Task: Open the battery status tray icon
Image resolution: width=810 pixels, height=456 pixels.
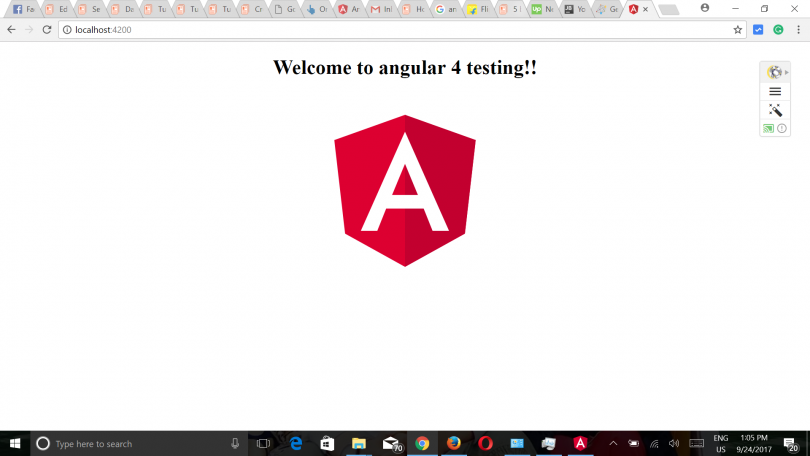Action: [x=633, y=444]
